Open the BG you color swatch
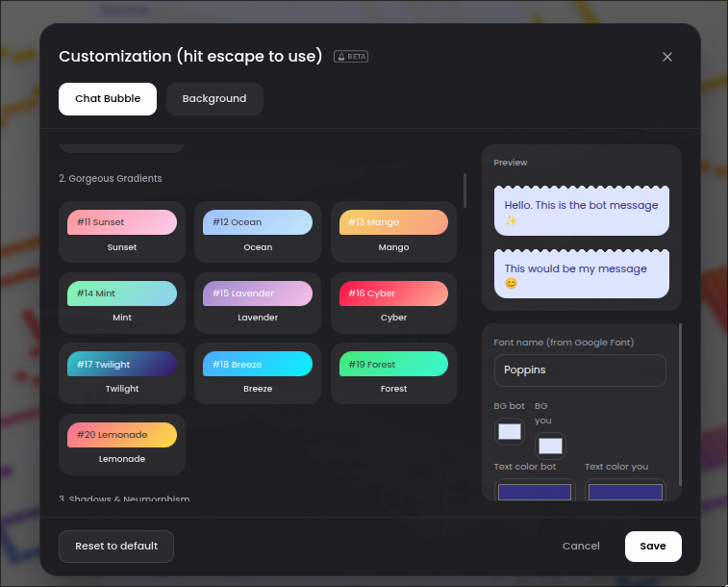The width and height of the screenshot is (728, 587). point(550,447)
